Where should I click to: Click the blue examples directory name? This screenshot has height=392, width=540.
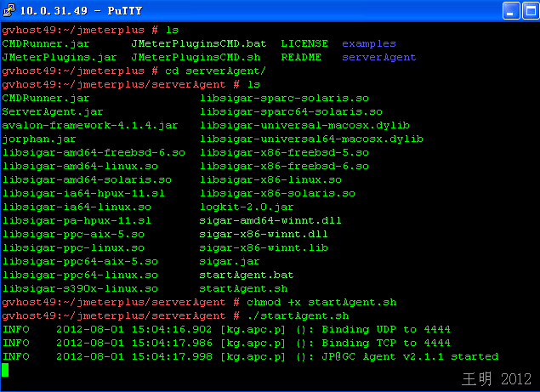click(x=368, y=43)
